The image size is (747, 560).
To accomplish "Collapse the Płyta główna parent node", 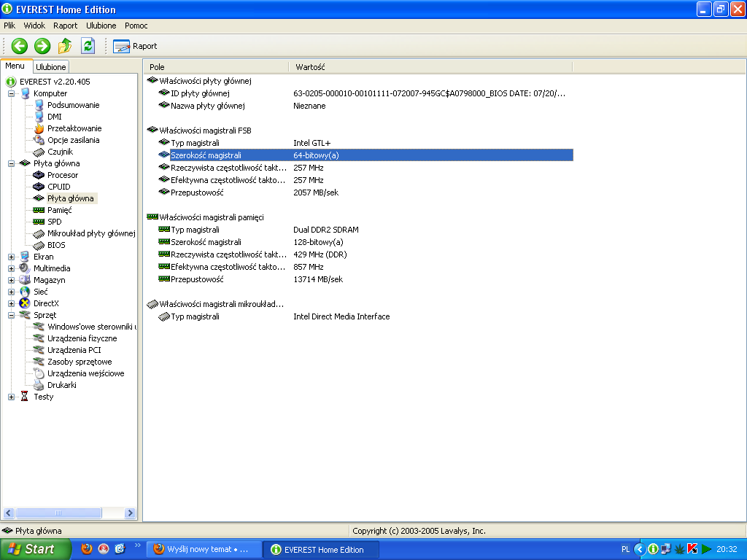I will (11, 164).
